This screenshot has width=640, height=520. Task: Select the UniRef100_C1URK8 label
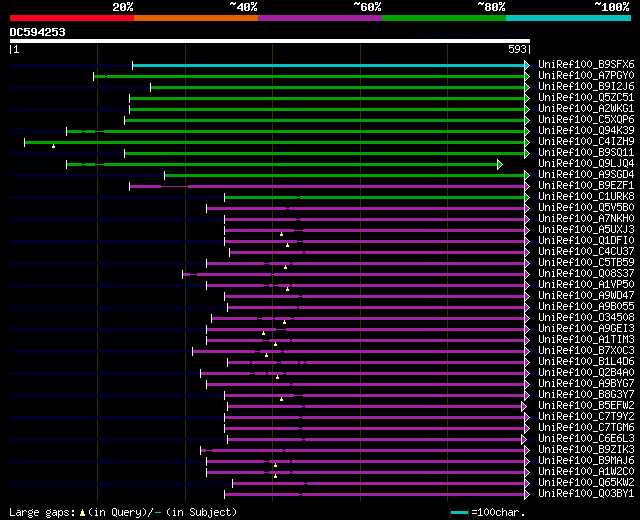point(586,197)
